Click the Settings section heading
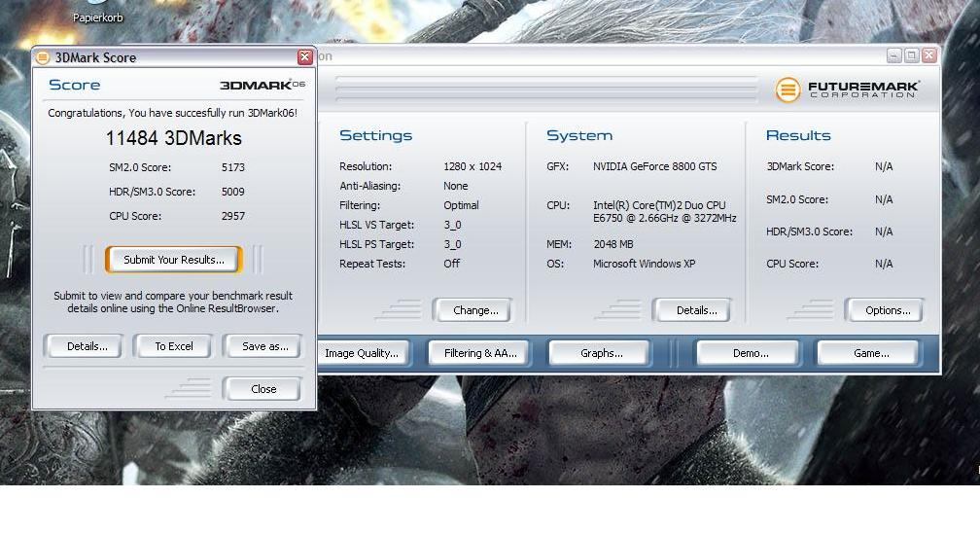Viewport: 980px width, 534px height. click(375, 136)
